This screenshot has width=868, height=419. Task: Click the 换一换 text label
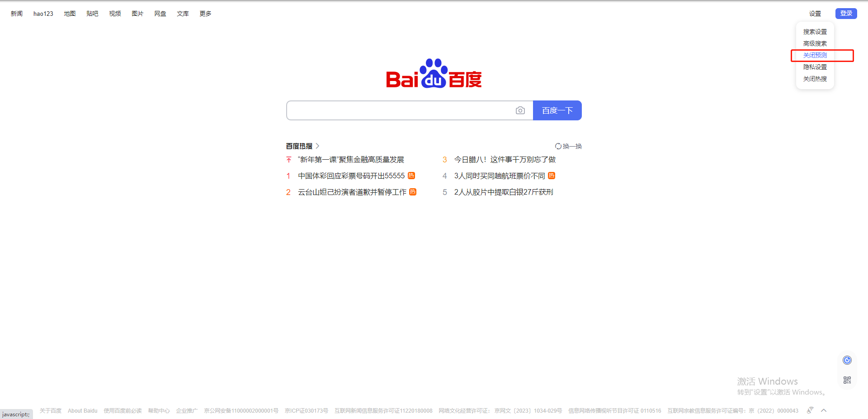[x=572, y=146]
